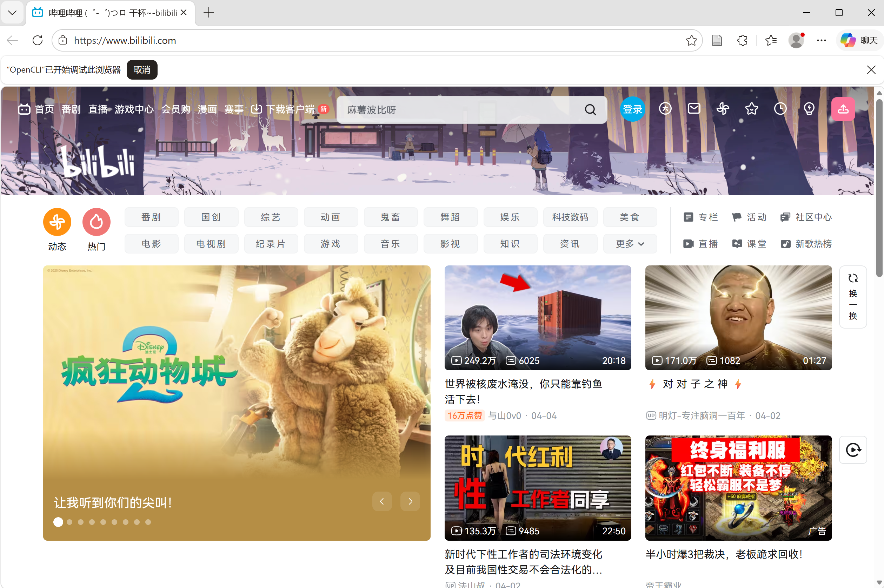The image size is (884, 588).
Task: Open the 动态 orange pinwheel icon
Action: (57, 222)
